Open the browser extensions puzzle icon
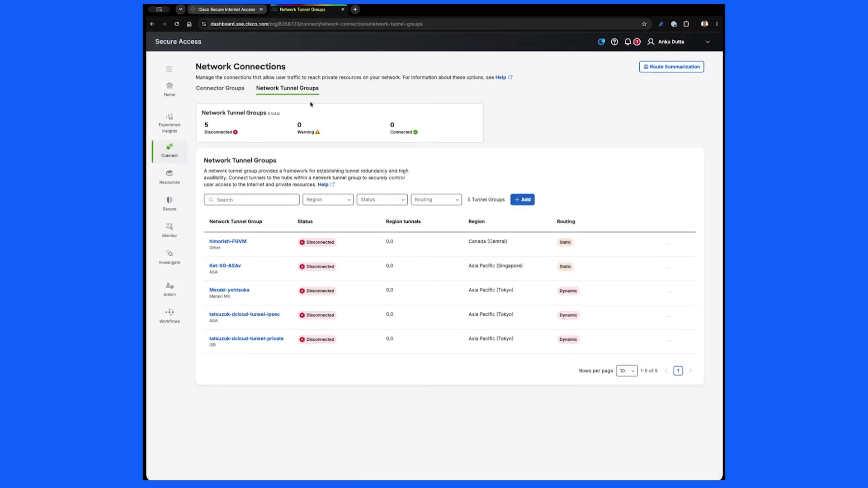 tap(686, 24)
